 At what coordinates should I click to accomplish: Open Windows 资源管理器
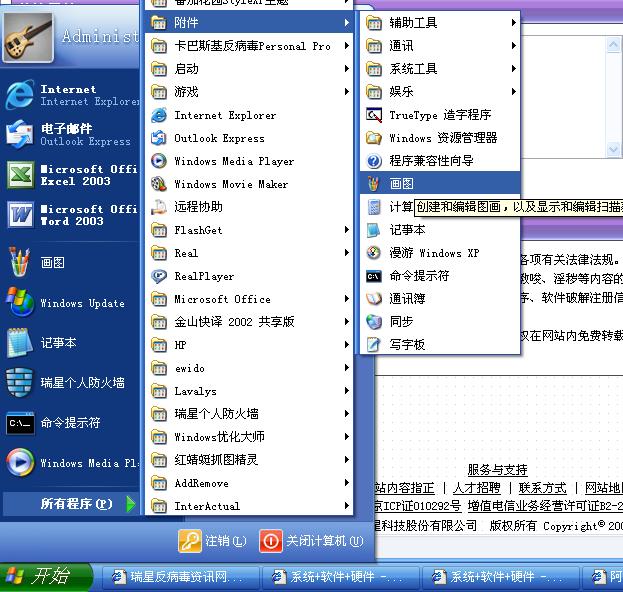point(440,138)
